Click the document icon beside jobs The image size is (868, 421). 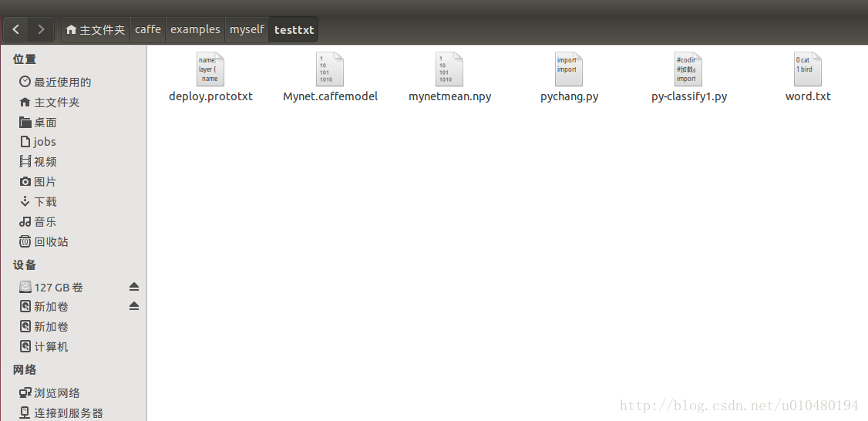pyautogui.click(x=25, y=142)
